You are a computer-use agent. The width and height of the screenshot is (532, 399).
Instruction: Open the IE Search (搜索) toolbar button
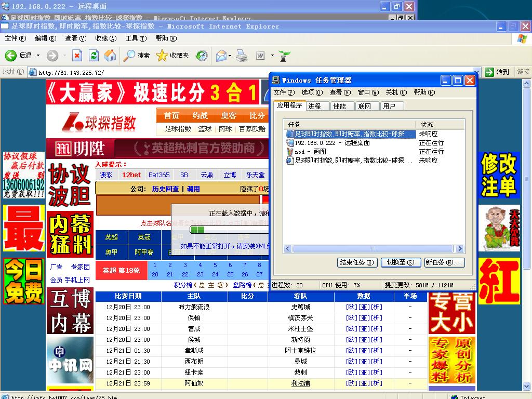point(137,56)
